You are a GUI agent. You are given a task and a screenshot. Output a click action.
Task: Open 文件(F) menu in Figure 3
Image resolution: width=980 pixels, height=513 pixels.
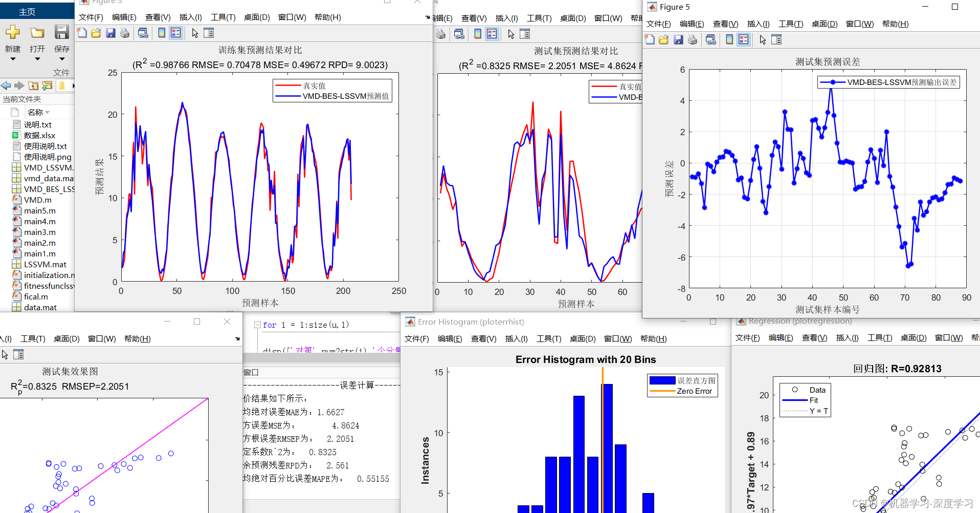coord(91,17)
